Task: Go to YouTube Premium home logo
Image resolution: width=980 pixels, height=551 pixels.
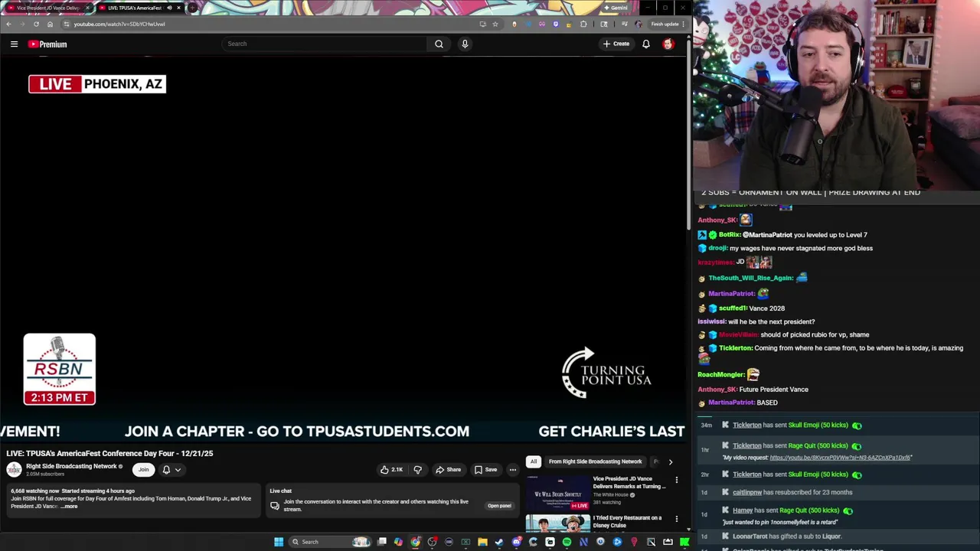Action: click(x=47, y=44)
